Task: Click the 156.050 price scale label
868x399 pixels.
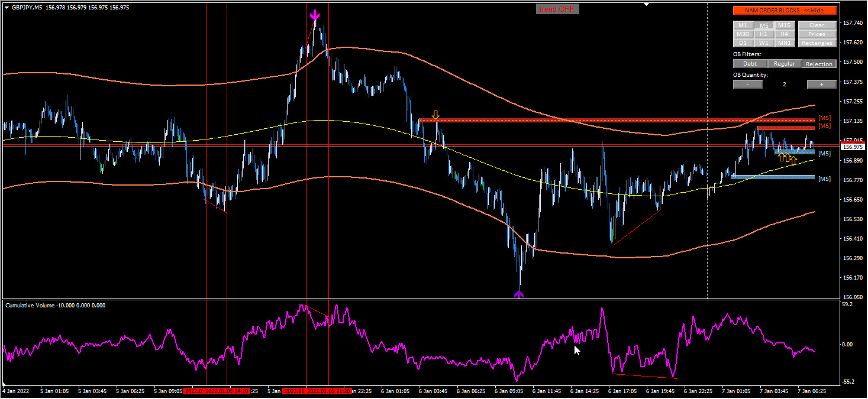Action: pos(853,297)
